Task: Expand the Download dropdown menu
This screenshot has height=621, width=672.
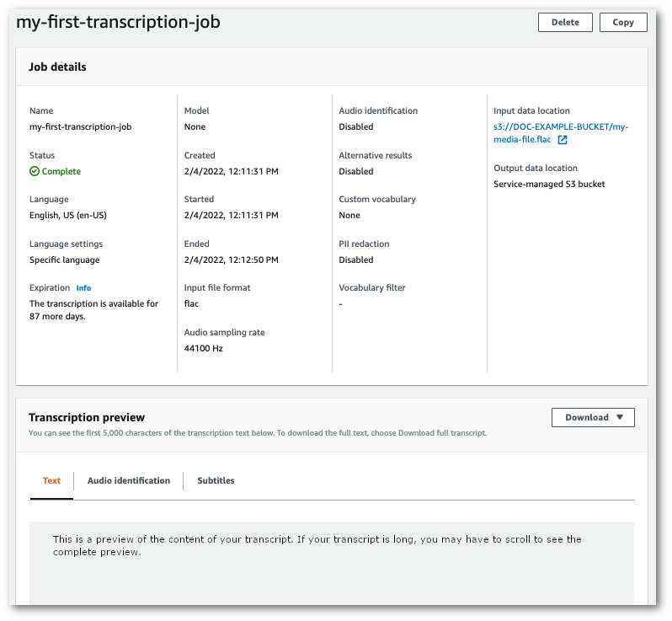Action: 593,417
